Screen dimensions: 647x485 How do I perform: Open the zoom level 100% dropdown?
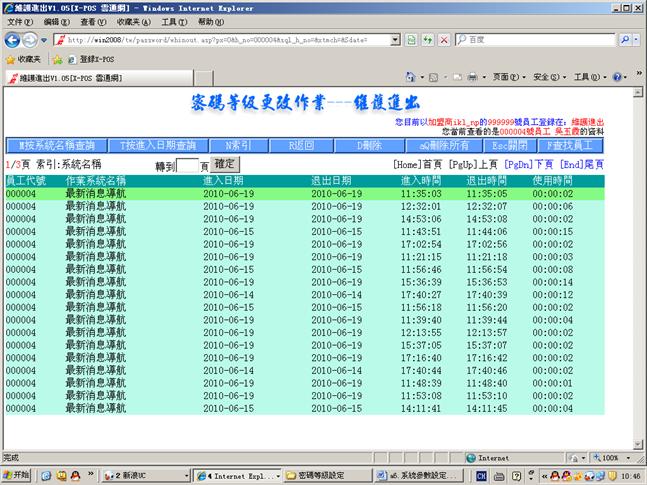tap(609, 457)
